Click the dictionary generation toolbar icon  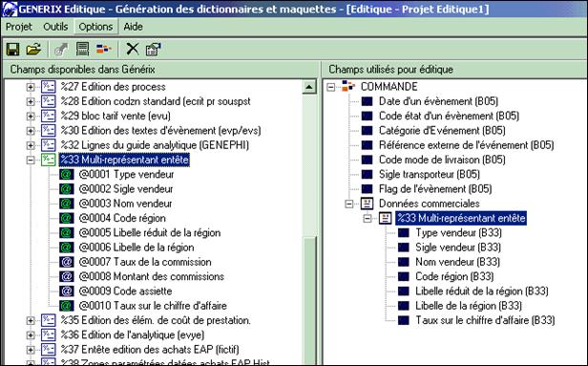pyautogui.click(x=82, y=49)
